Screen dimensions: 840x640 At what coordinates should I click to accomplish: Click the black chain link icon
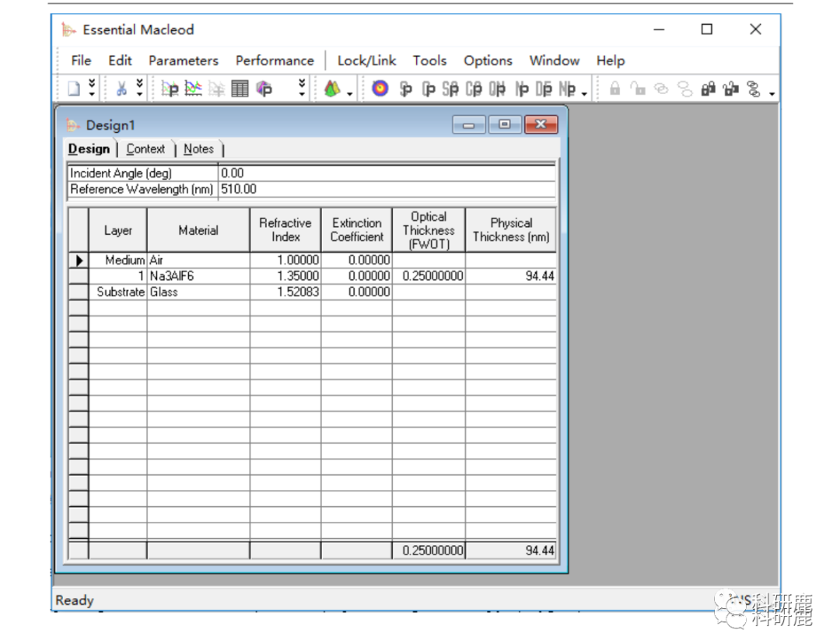(x=753, y=89)
